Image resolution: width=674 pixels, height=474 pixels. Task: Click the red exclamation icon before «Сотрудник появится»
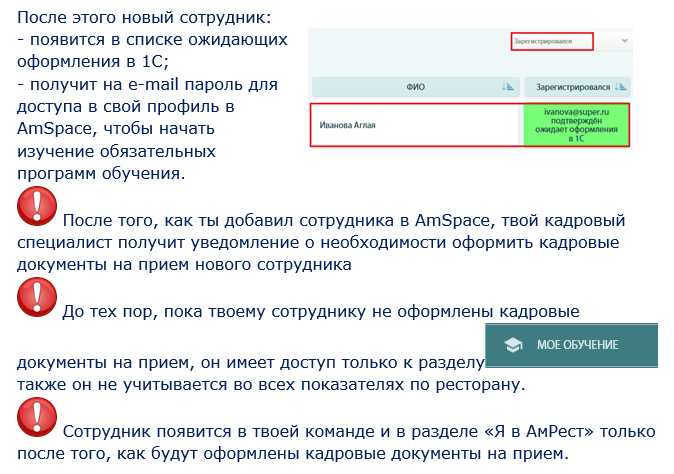click(37, 417)
